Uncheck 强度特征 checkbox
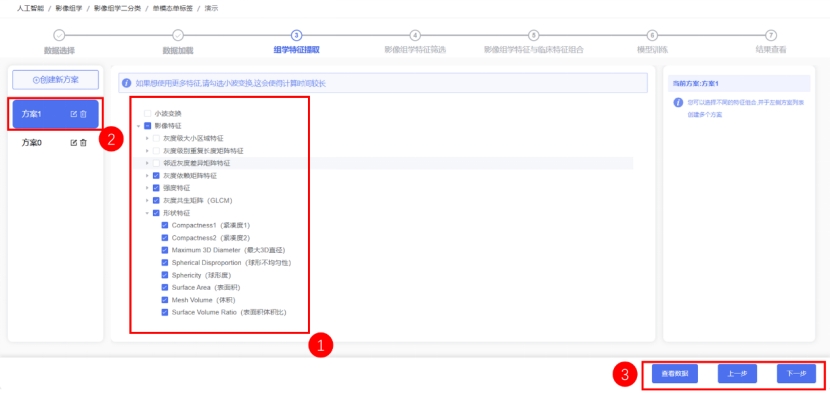Viewport: 830px width, 393px height. (x=156, y=188)
